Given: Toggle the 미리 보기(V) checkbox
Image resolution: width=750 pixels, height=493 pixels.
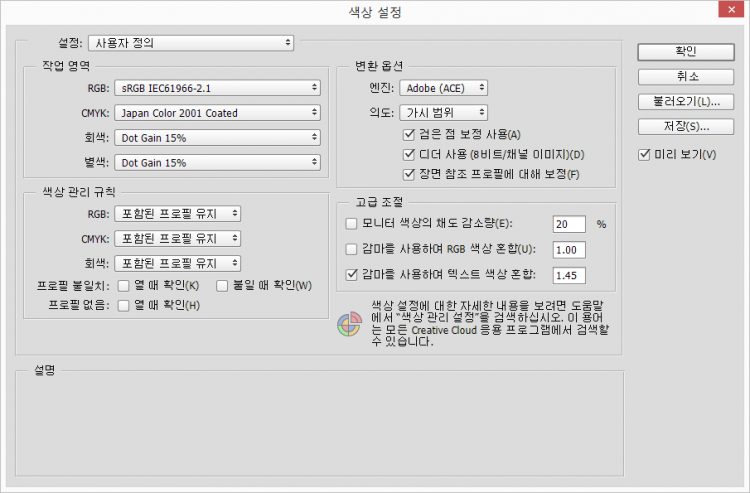Looking at the screenshot, I should (x=645, y=154).
